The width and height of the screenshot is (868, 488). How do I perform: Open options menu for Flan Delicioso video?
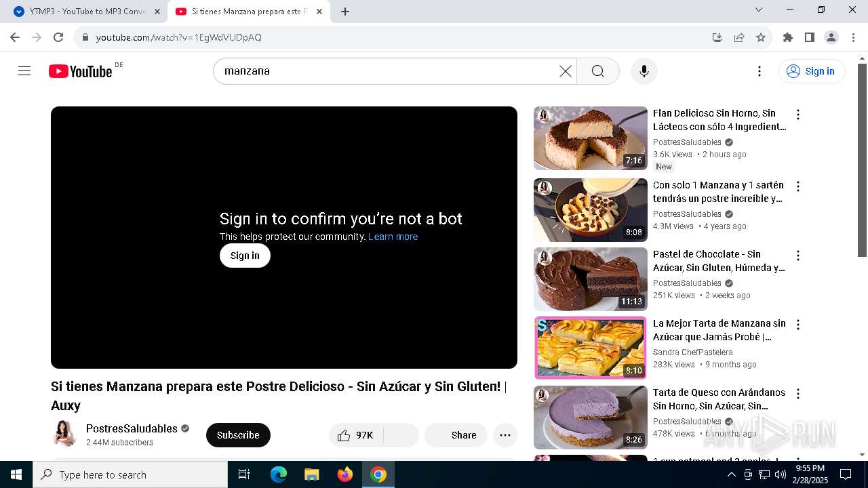point(798,115)
